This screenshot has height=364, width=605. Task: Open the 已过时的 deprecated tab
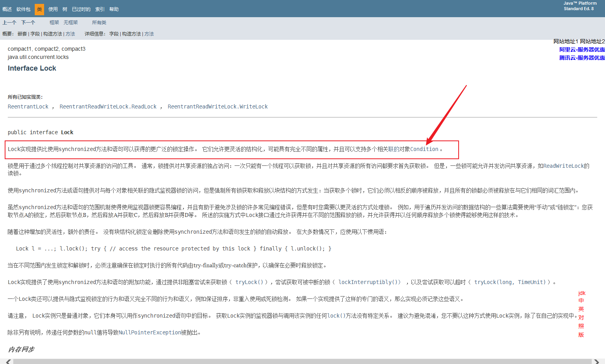tap(81, 9)
